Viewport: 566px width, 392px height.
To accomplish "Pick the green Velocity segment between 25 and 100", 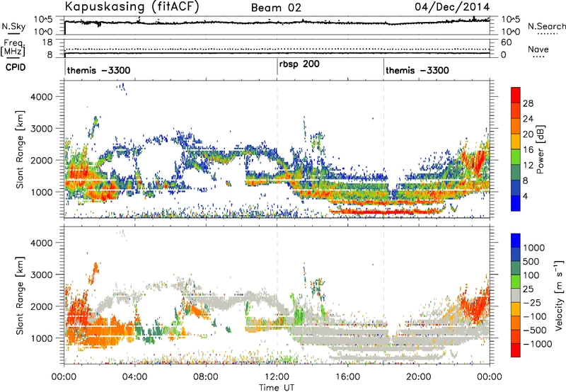I will [516, 282].
